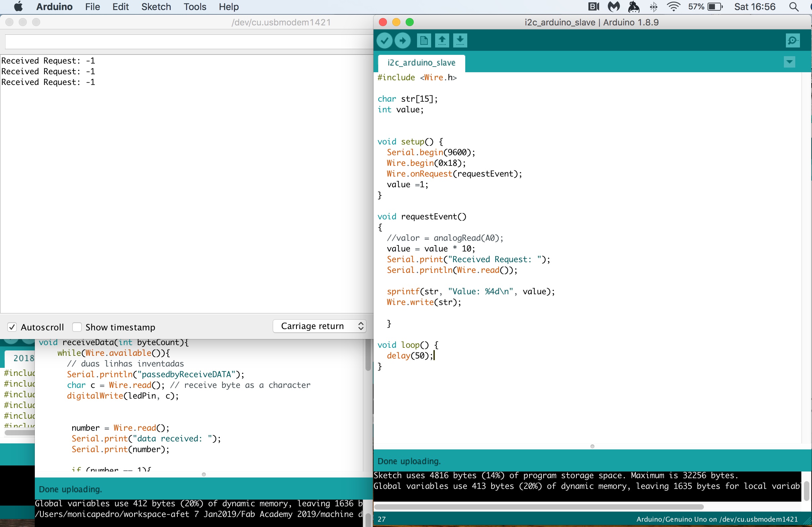This screenshot has width=812, height=527.
Task: Open the Sketch menu
Action: 156,6
